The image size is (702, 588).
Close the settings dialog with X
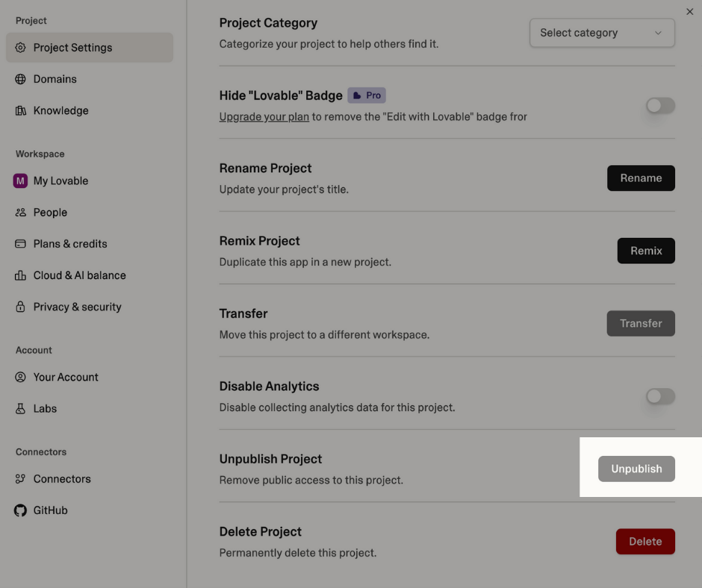tap(689, 11)
